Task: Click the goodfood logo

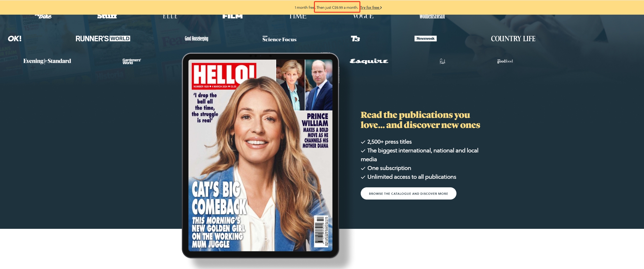Action: [505, 61]
